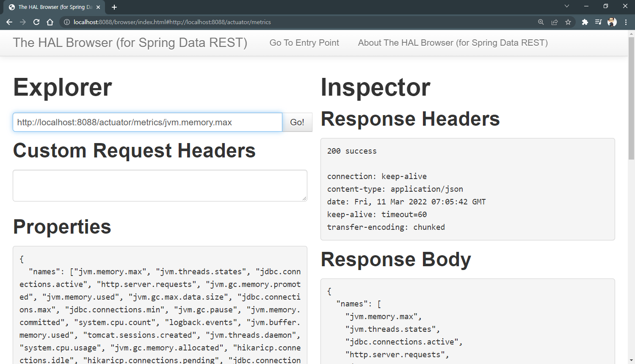Open the Extensions puzzle icon
The width and height of the screenshot is (635, 364).
(585, 22)
